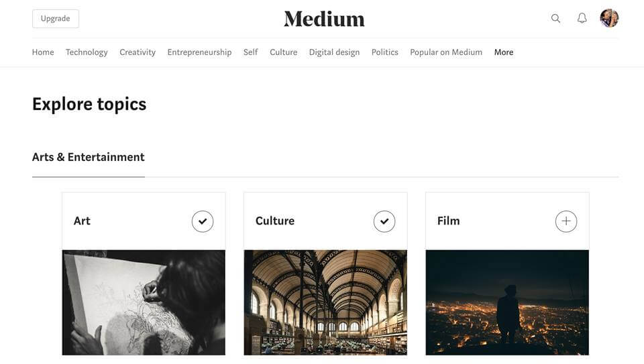Open the Entrepreneurship section
Image resolution: width=644 pixels, height=364 pixels.
199,52
